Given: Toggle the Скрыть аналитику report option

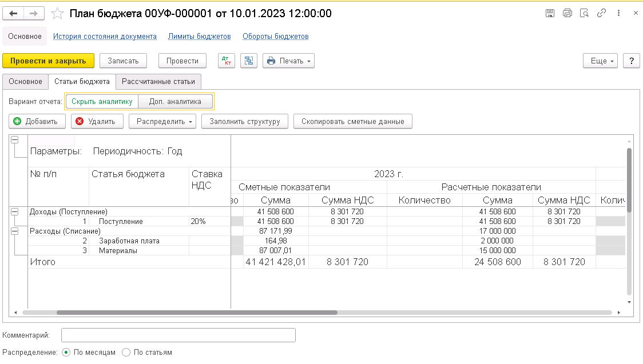Looking at the screenshot, I should (102, 102).
